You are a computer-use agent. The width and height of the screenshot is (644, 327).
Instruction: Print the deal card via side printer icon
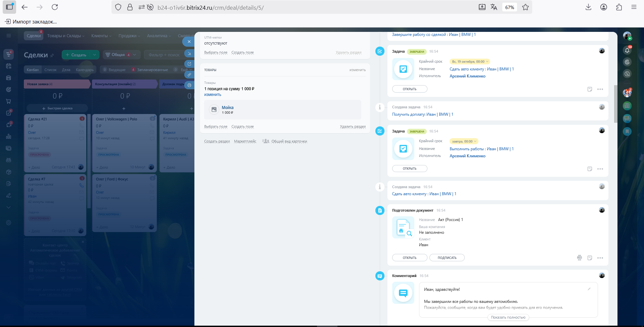click(x=189, y=85)
